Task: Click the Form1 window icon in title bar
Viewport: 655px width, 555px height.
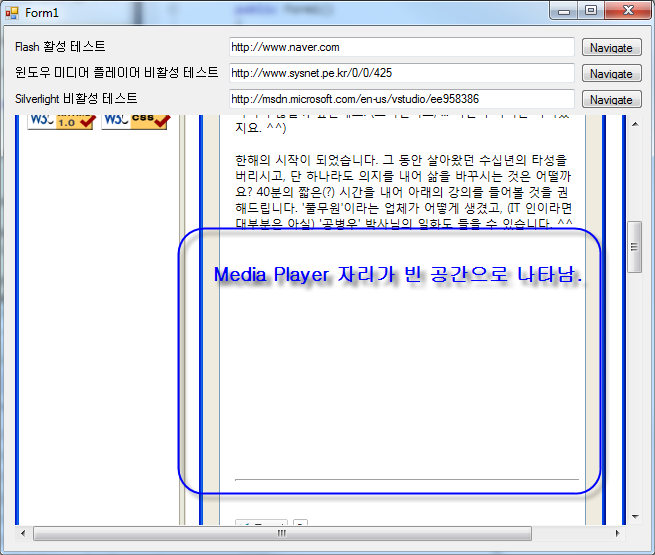Action: (13, 11)
